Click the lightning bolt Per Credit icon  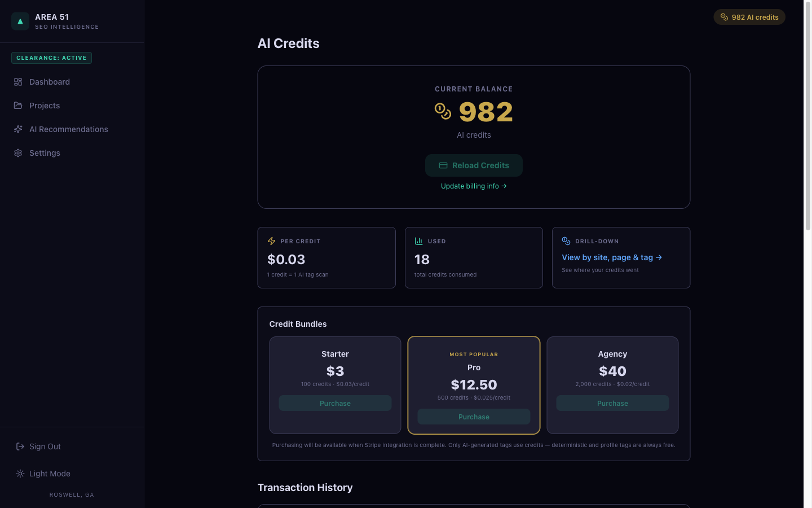[x=271, y=241]
